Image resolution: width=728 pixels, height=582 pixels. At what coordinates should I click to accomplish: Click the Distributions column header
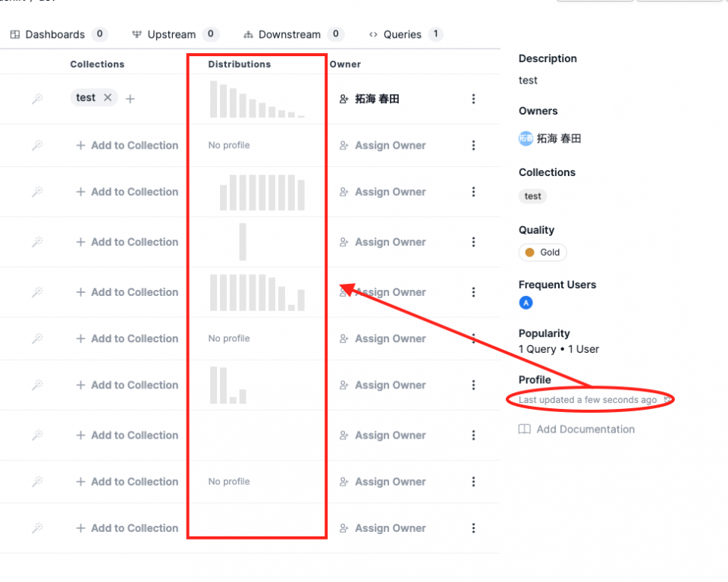click(x=239, y=64)
